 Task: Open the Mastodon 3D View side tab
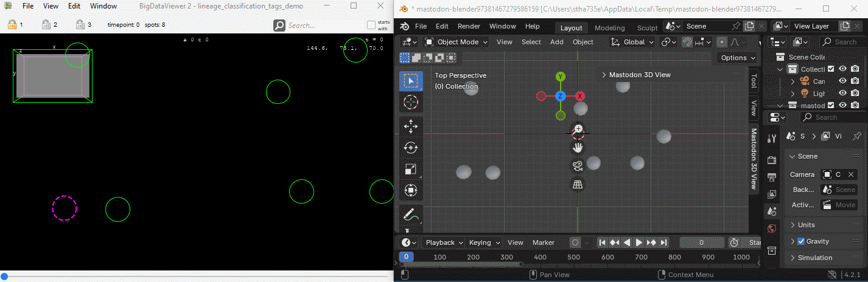click(754, 159)
